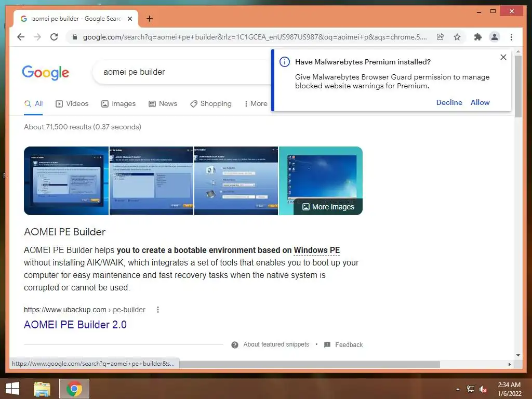The width and height of the screenshot is (532, 399).
Task: Close the aomei pe builder tab
Action: click(129, 19)
